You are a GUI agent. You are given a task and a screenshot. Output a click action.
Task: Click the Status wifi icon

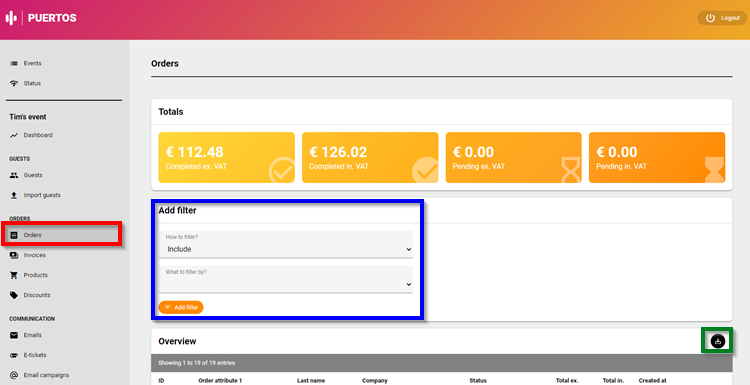tap(14, 83)
